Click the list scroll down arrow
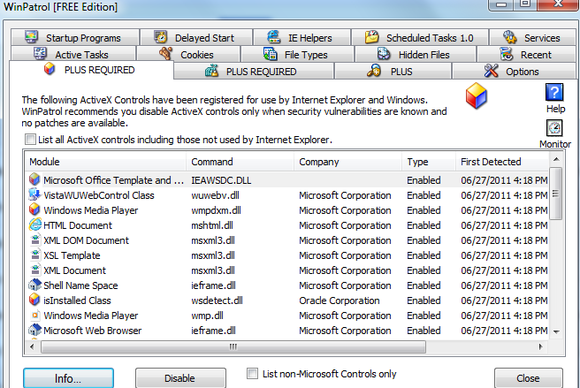This screenshot has height=388, width=580. click(x=556, y=332)
